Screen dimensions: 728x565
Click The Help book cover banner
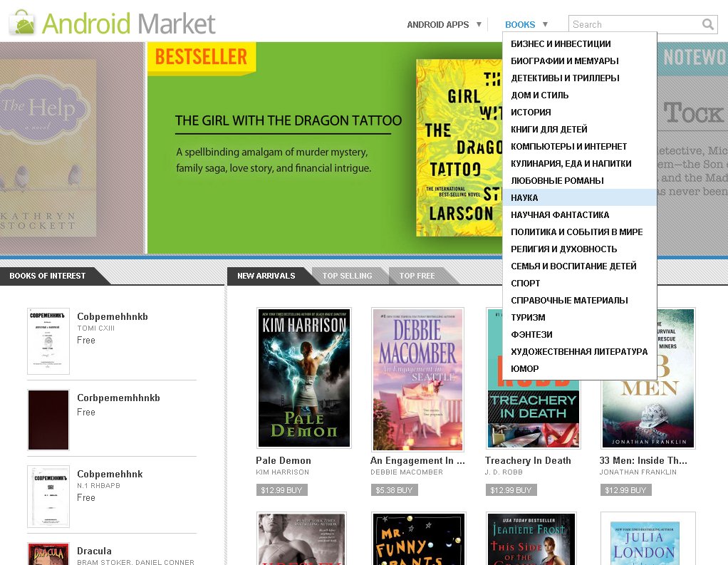tap(48, 147)
